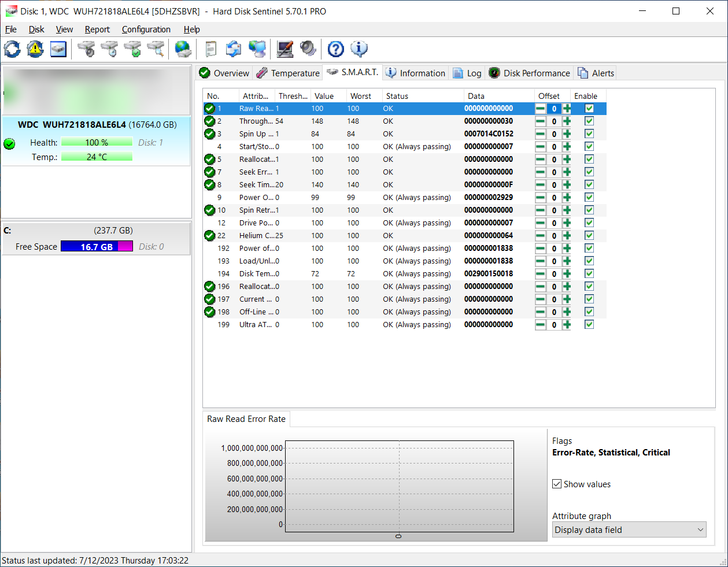728x567 pixels.
Task: Click the Refresh toolbar icon
Action: (x=12, y=49)
